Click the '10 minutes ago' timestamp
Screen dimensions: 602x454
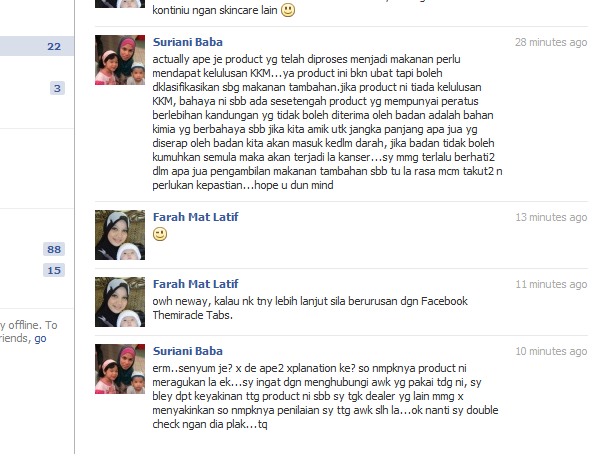click(x=551, y=351)
